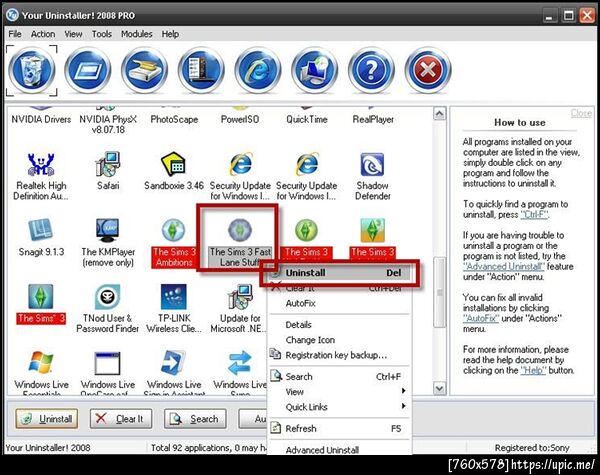Screen dimensions: 600x475
Task: Open the Action menu
Action: point(43,34)
